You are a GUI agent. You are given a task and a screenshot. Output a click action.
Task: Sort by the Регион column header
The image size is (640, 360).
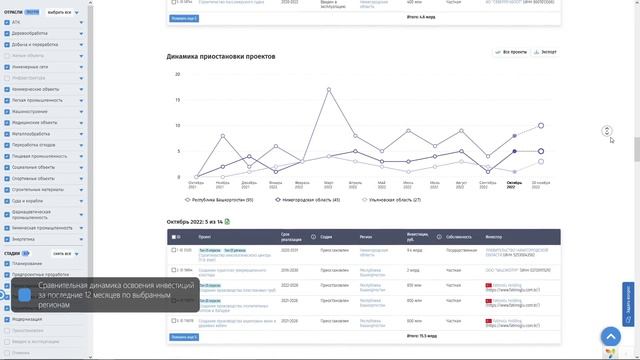click(366, 237)
